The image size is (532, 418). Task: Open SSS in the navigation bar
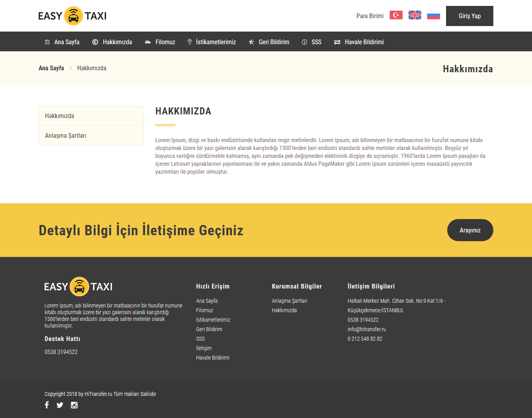[316, 42]
